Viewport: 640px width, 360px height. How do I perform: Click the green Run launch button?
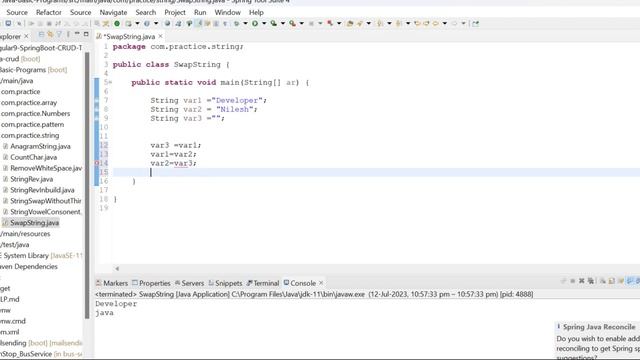(x=255, y=23)
